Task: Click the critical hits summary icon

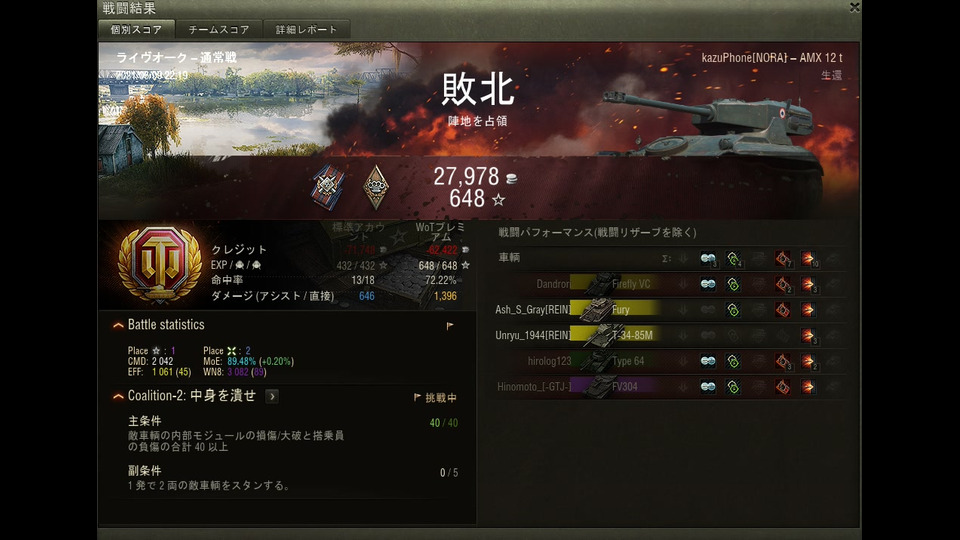Action: pos(783,258)
